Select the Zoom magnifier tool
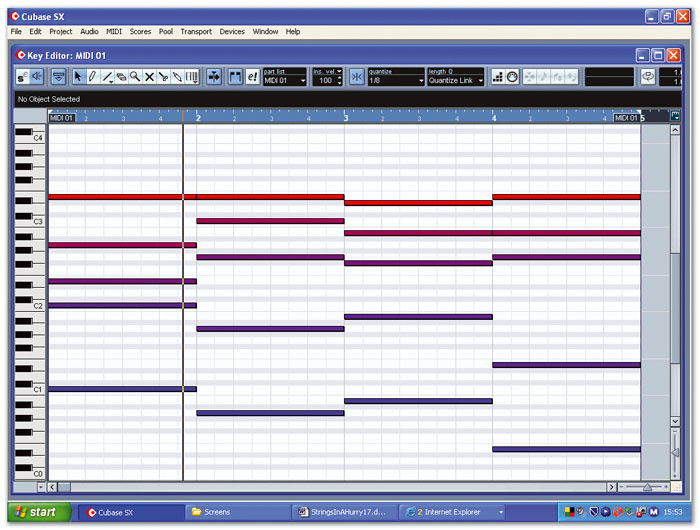The width and height of the screenshot is (700, 530). pyautogui.click(x=134, y=76)
